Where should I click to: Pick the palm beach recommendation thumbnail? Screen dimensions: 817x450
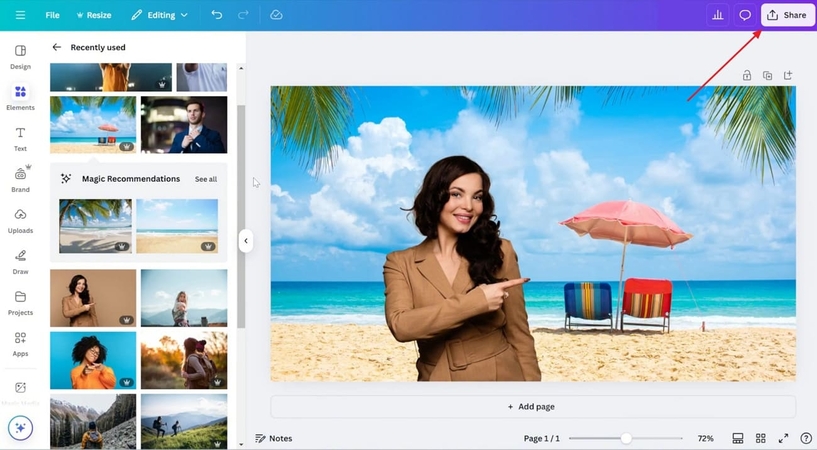pyautogui.click(x=95, y=226)
